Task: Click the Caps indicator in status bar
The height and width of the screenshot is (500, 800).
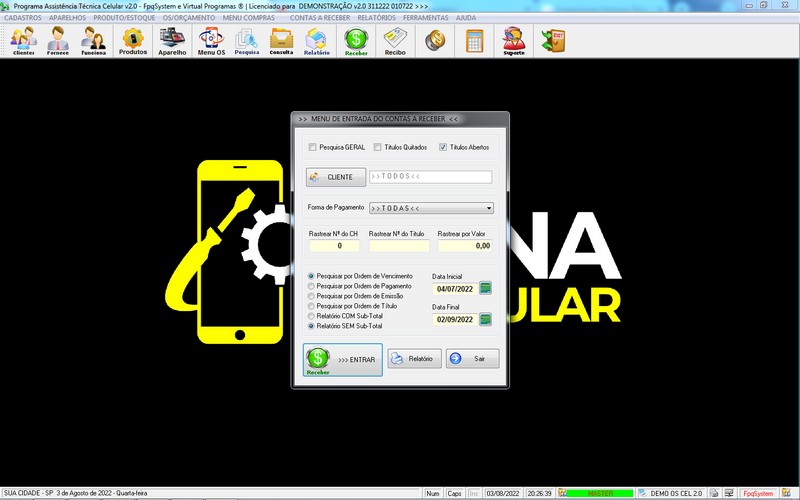Action: [x=454, y=493]
